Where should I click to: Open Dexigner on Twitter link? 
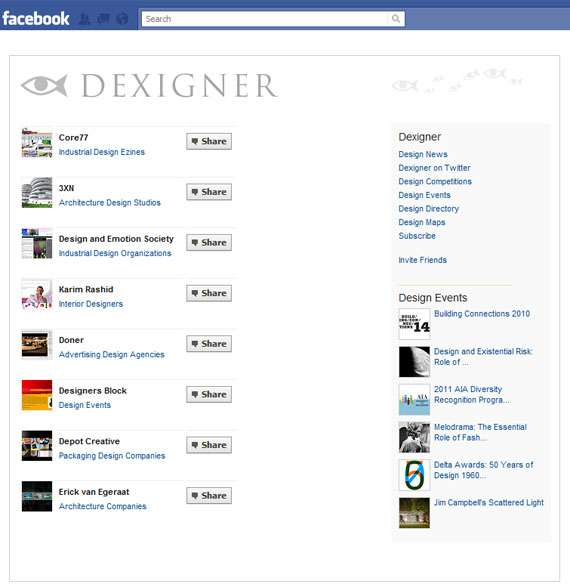click(435, 168)
